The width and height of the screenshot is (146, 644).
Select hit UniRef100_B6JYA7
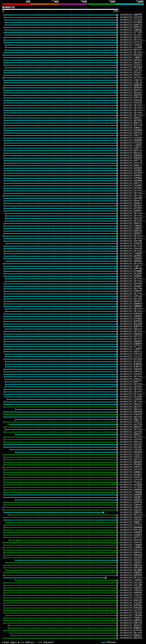pyautogui.click(x=131, y=633)
